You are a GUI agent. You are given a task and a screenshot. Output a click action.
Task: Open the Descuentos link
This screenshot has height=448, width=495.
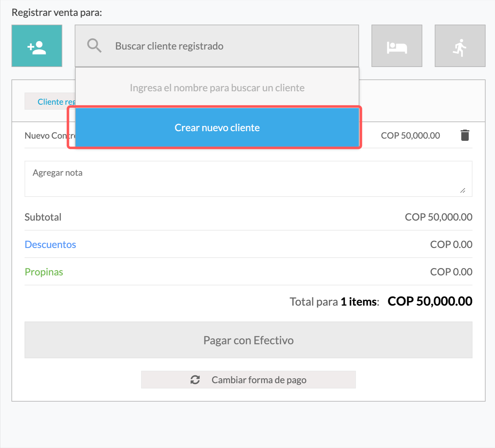click(50, 245)
